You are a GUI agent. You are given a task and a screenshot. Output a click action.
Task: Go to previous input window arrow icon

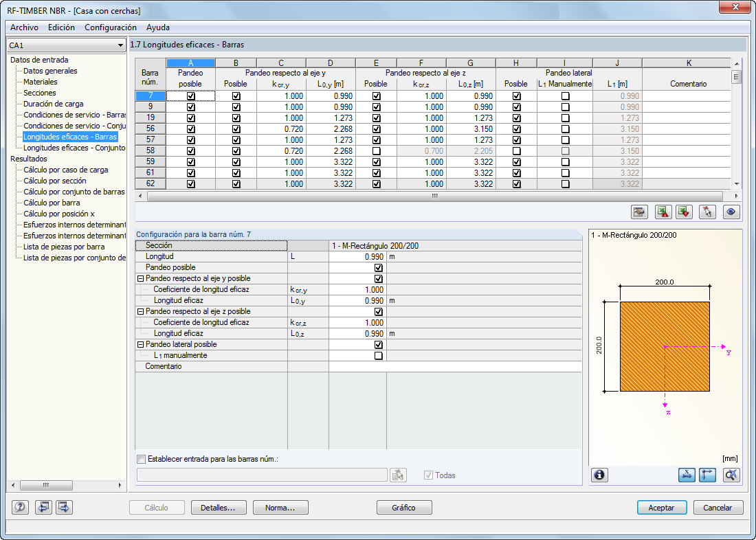coord(43,507)
